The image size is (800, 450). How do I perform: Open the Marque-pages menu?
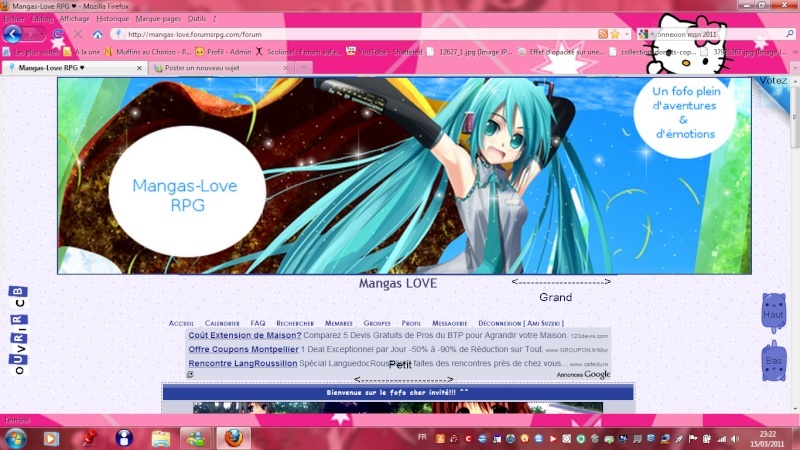click(x=158, y=18)
